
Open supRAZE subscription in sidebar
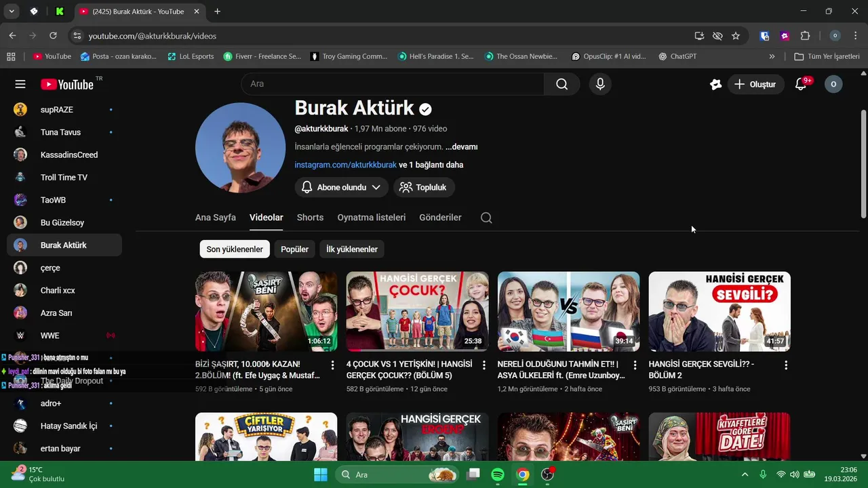(64, 110)
